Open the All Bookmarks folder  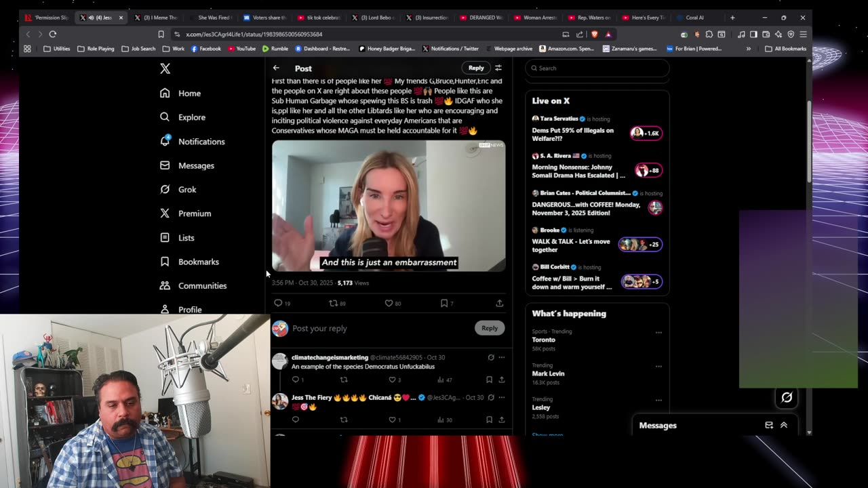coord(785,49)
